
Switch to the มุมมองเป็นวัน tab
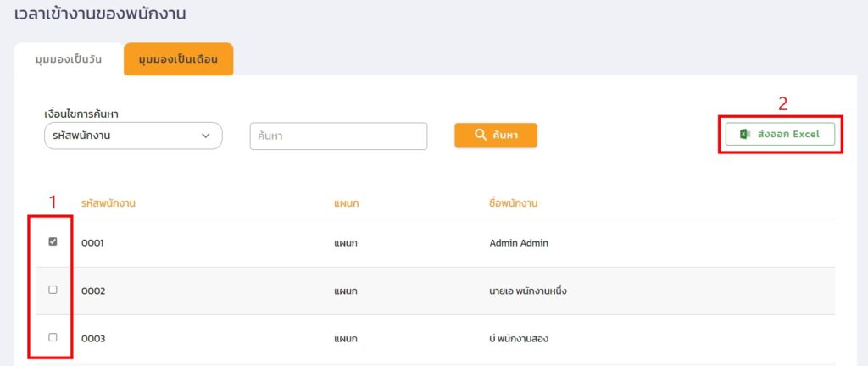tap(69, 59)
